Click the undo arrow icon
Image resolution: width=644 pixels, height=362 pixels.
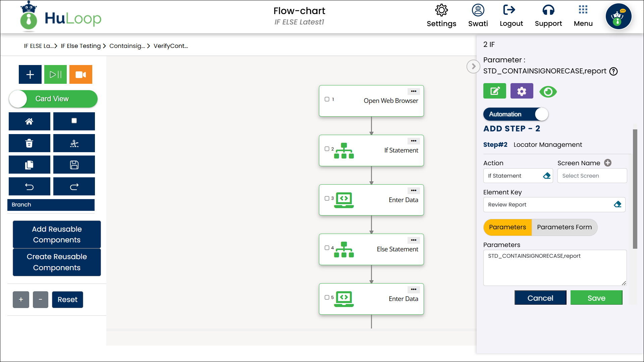[30, 187]
